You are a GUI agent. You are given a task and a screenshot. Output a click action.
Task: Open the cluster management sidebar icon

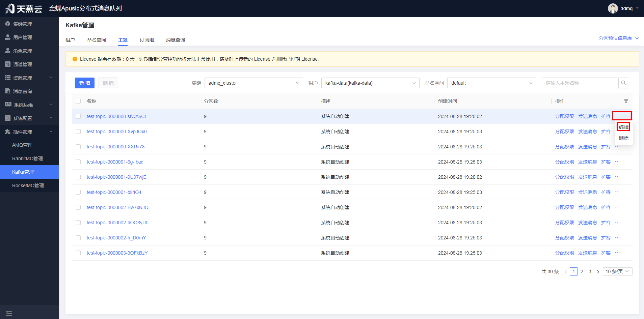8,24
